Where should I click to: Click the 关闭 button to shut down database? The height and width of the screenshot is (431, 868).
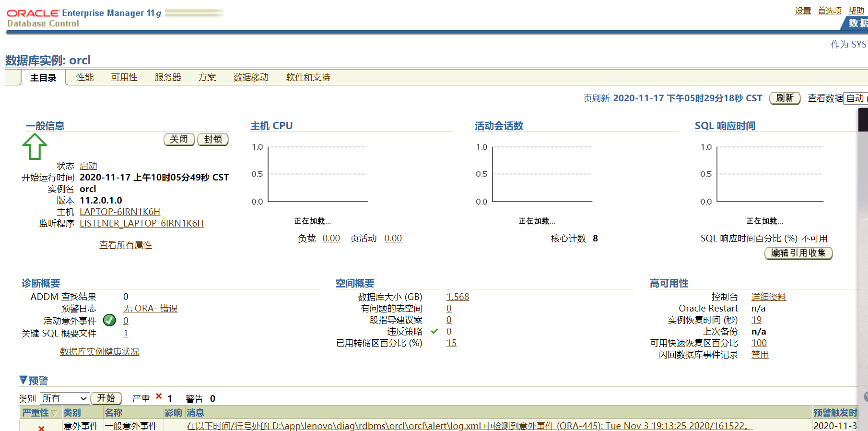[179, 139]
